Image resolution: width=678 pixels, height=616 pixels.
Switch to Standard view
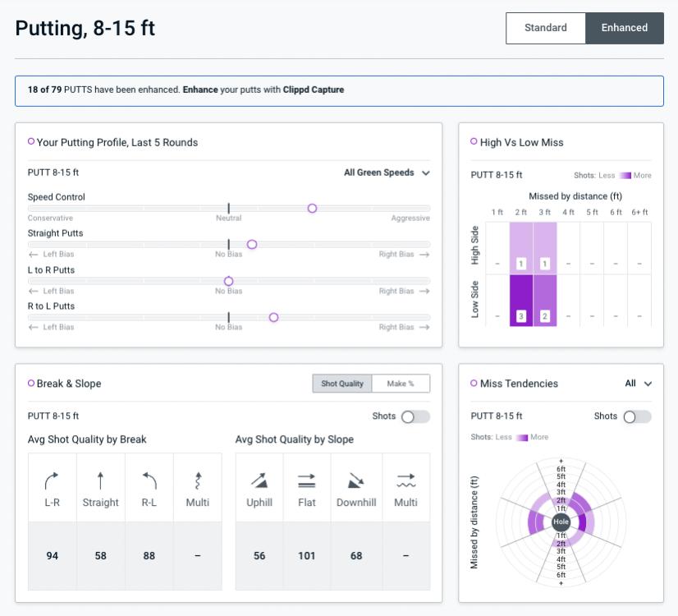(545, 28)
